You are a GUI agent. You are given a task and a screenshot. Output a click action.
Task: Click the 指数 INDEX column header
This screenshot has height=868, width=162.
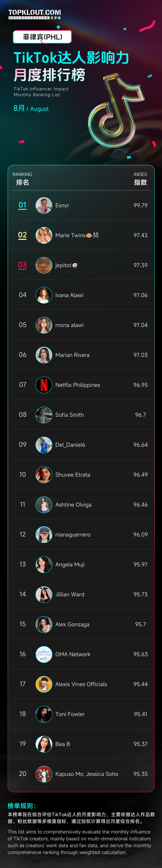(140, 179)
